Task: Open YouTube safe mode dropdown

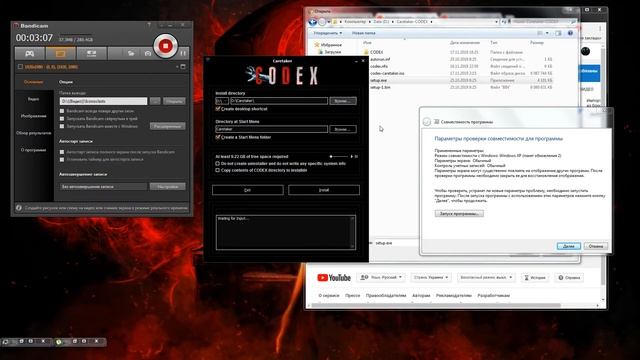Action: click(486, 277)
